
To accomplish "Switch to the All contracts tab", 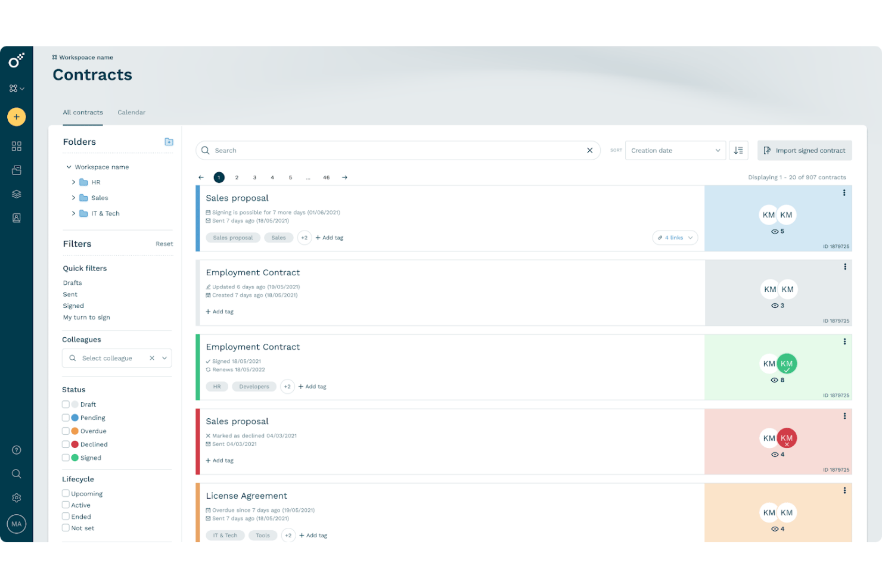I will point(83,112).
